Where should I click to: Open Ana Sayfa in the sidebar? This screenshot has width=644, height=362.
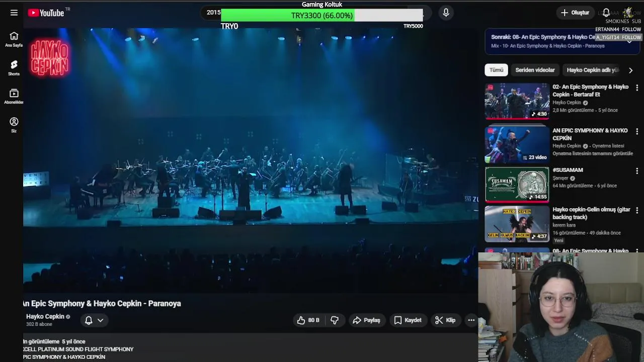tap(14, 39)
